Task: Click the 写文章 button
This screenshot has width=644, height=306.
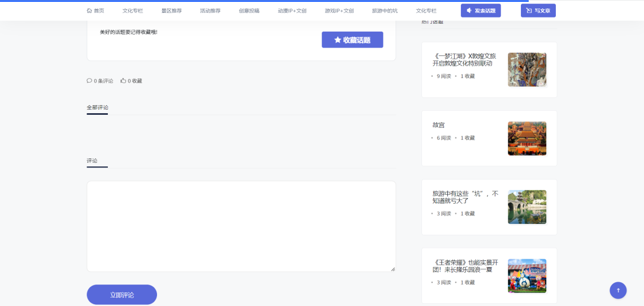Action: [x=538, y=11]
